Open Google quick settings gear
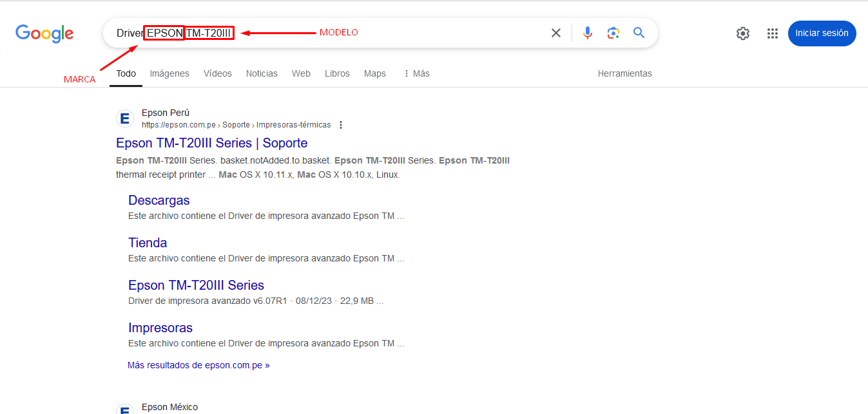 click(x=743, y=33)
